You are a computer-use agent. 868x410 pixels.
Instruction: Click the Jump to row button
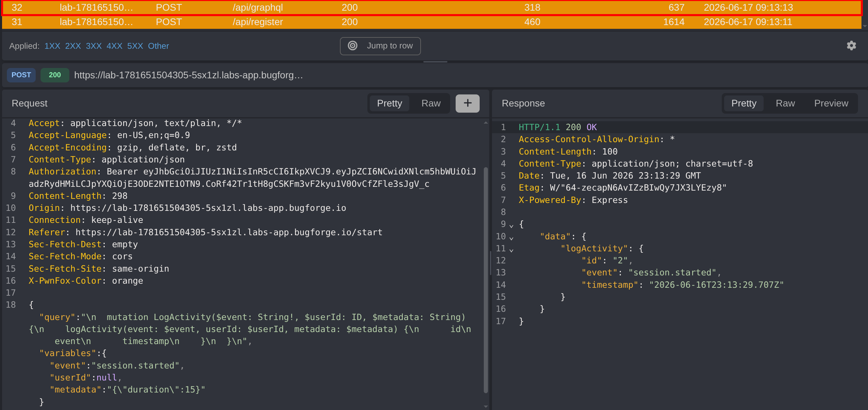pyautogui.click(x=380, y=46)
